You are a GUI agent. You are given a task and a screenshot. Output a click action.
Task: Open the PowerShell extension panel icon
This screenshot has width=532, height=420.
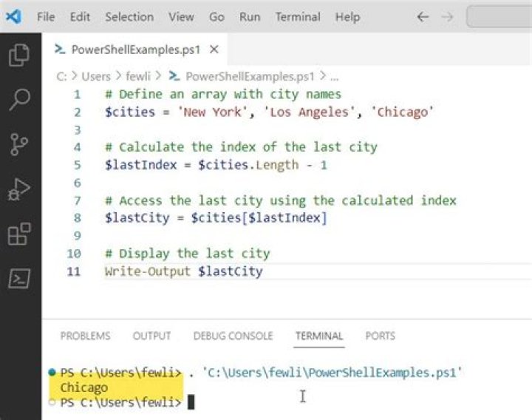(19, 279)
